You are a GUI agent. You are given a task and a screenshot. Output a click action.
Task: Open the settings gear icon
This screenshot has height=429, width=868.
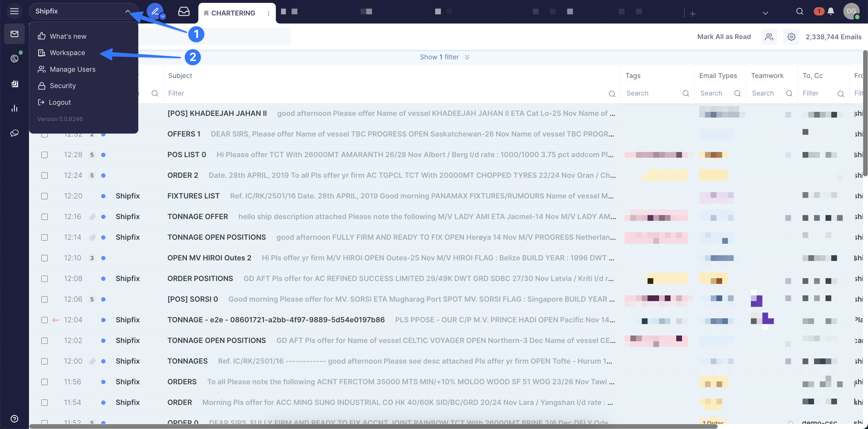point(791,37)
